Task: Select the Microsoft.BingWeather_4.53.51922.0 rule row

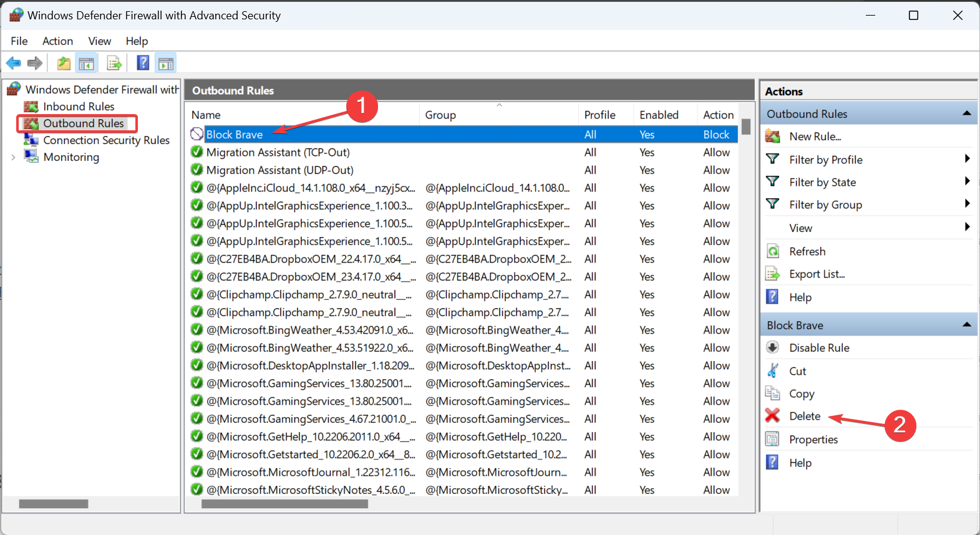Action: [462, 348]
